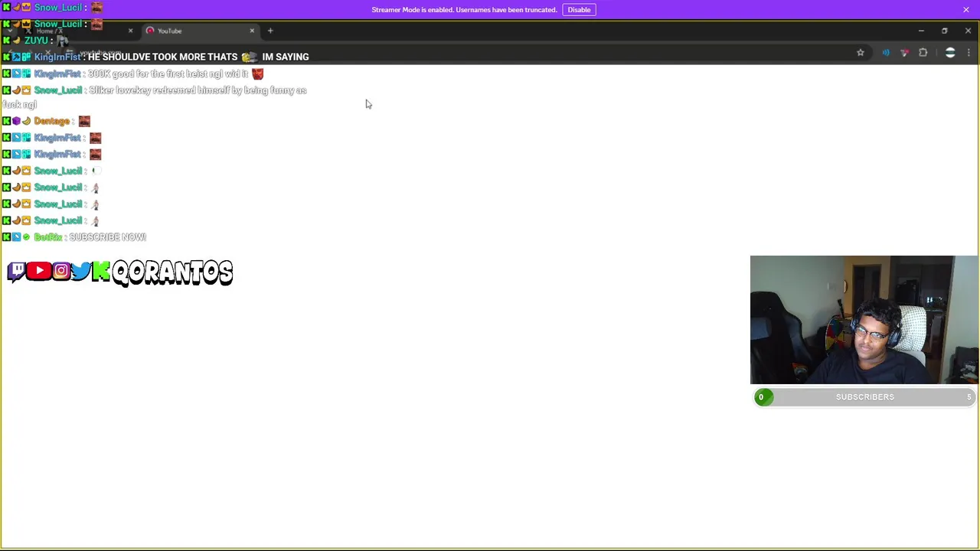Click the Instagram logo in the overlay
The image size is (980, 551).
point(61,271)
